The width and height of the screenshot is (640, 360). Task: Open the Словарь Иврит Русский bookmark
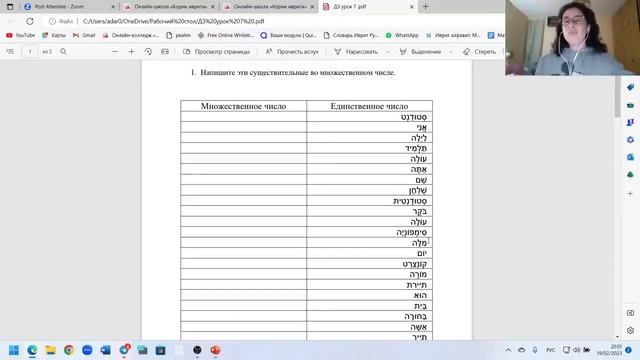(x=351, y=36)
